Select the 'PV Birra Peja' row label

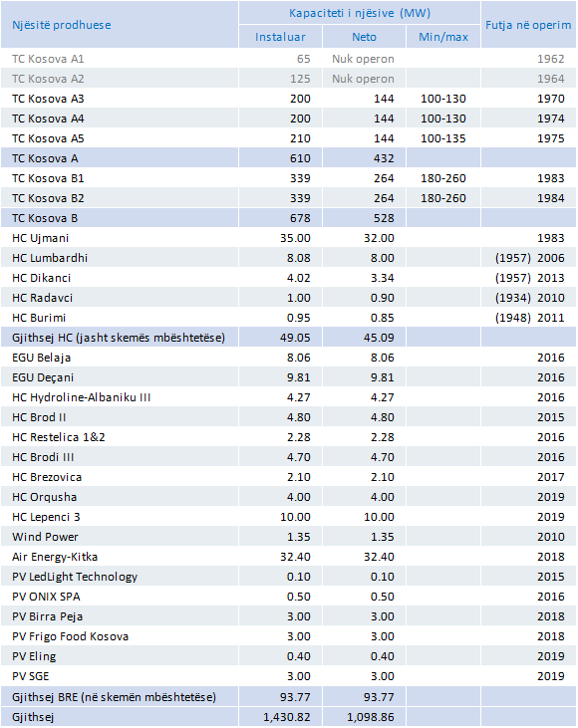coord(48,617)
